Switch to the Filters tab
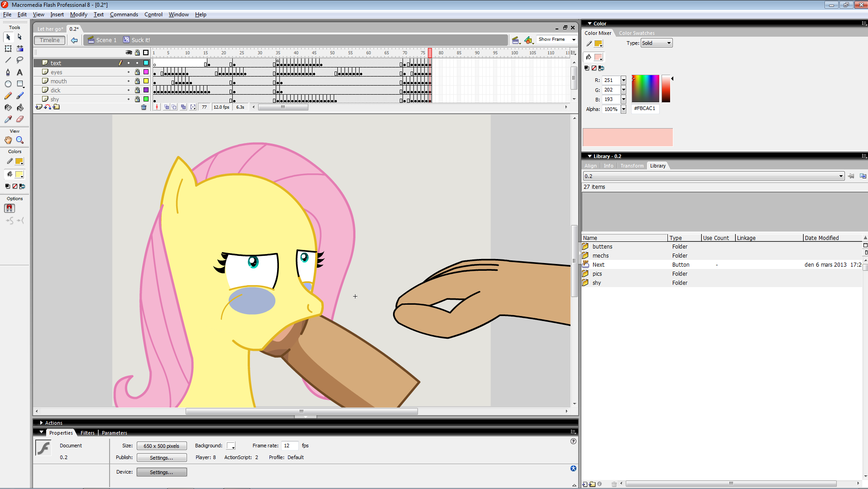The height and width of the screenshot is (489, 868). (x=87, y=433)
